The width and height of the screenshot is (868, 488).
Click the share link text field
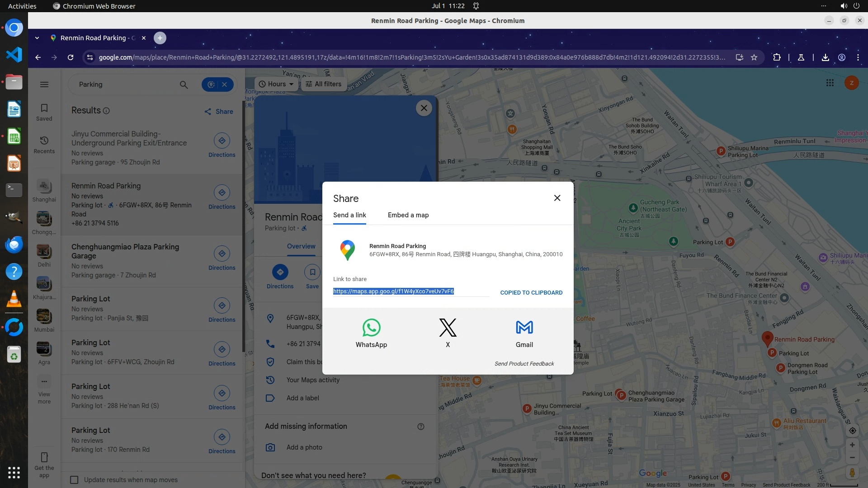click(x=410, y=291)
